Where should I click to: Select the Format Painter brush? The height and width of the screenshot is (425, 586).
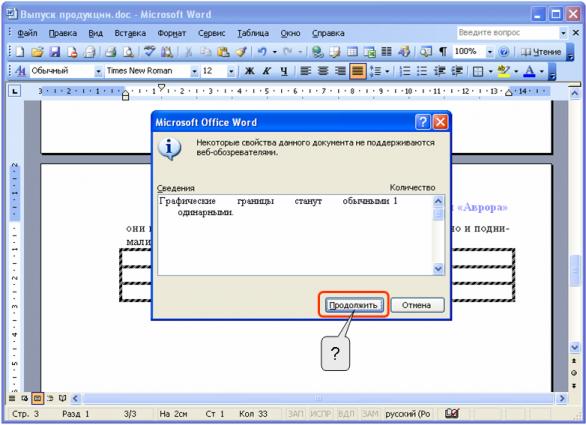(x=241, y=52)
